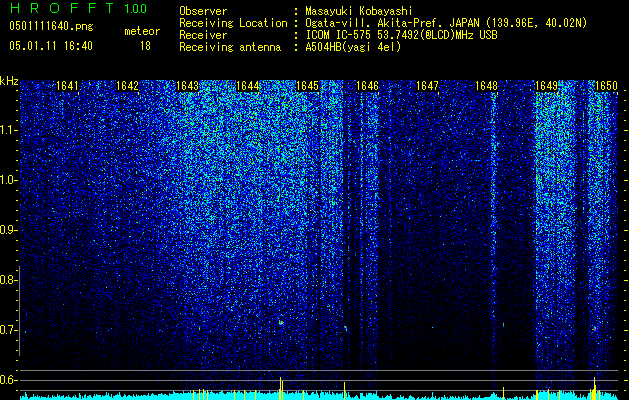Click time marker 1644
The height and width of the screenshot is (400, 629).
tap(248, 86)
